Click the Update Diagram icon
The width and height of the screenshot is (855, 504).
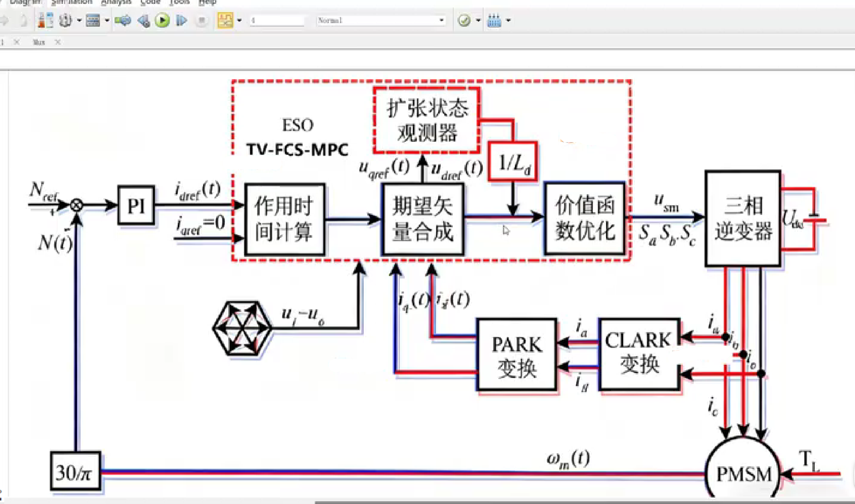[123, 21]
